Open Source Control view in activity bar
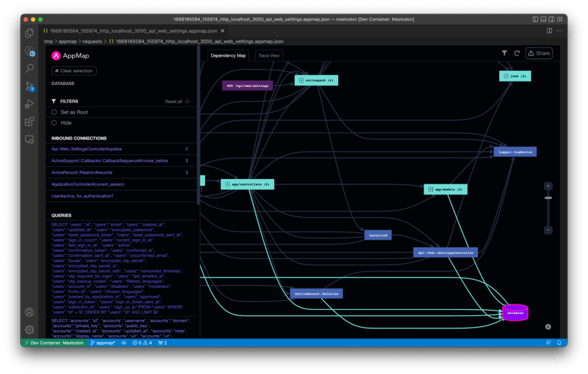Image resolution: width=588 pixels, height=374 pixels. point(29,87)
